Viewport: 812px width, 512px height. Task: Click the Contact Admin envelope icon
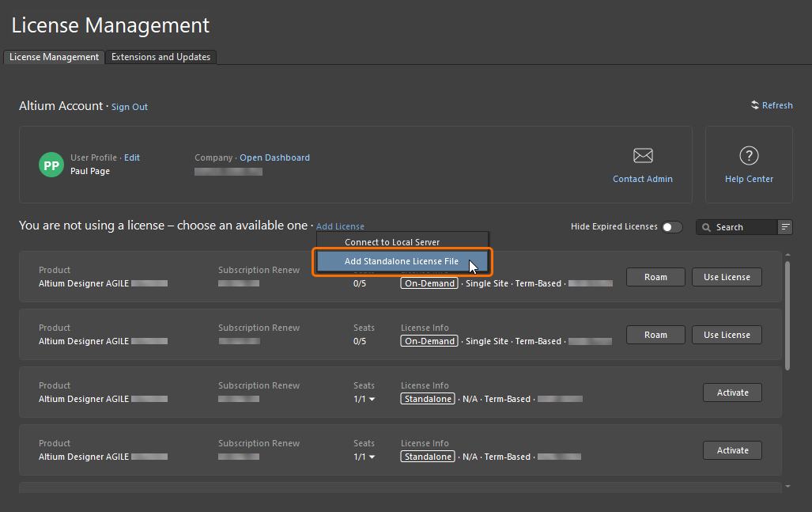click(643, 155)
